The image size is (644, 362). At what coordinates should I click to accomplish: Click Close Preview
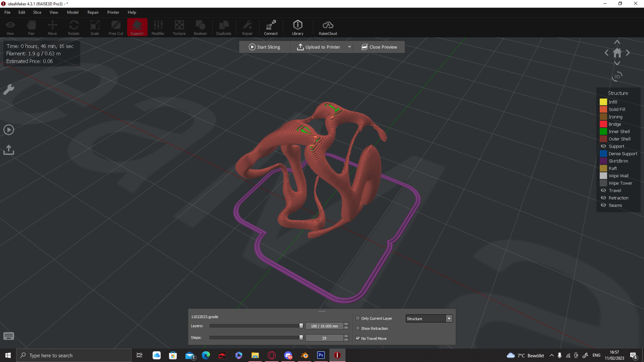[379, 47]
